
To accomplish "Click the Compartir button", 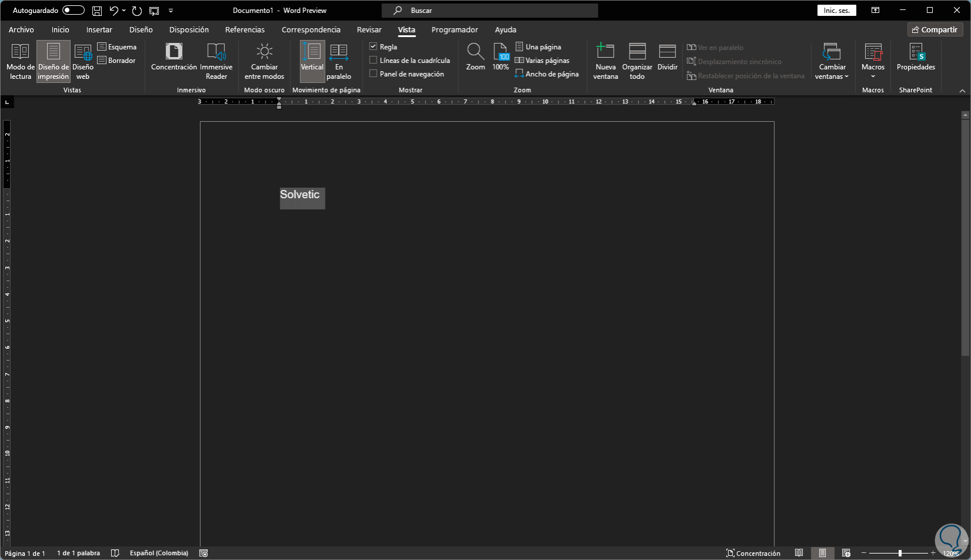I will pyautogui.click(x=935, y=29).
